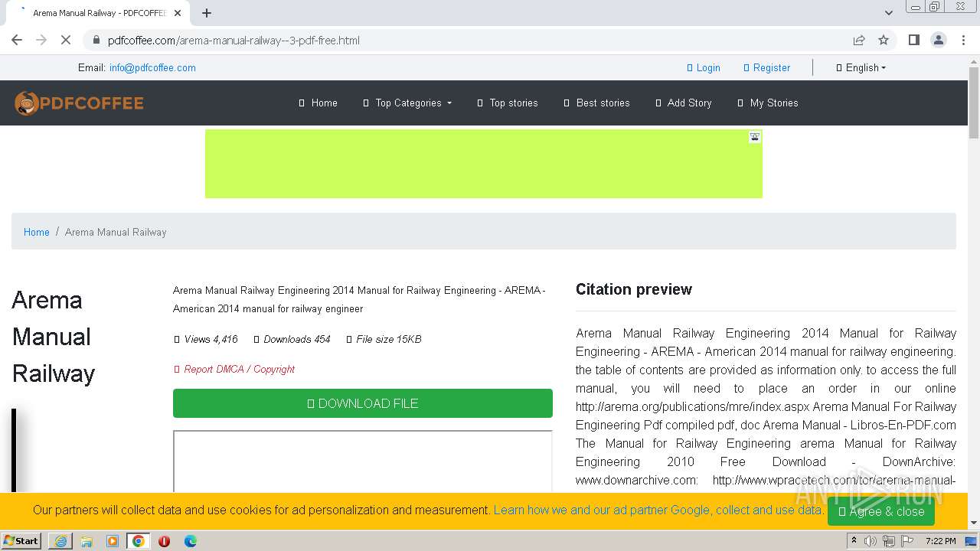Open Add Story page
This screenshot has width=980, height=551.
pos(684,103)
